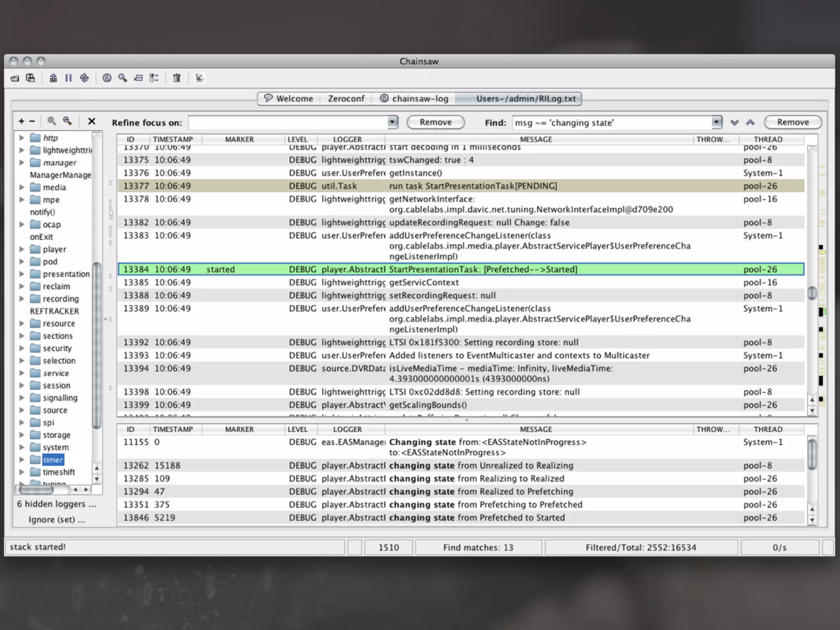Click Remove next to Refine focus

(435, 122)
